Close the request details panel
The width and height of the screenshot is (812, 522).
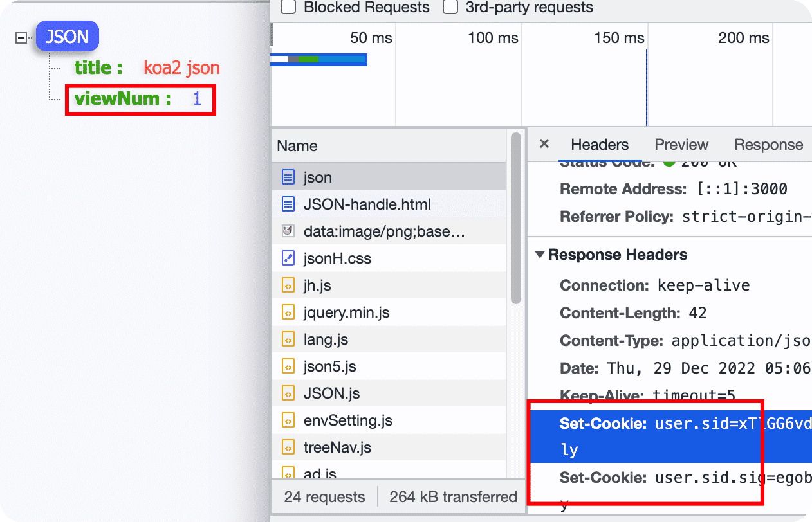tap(544, 144)
